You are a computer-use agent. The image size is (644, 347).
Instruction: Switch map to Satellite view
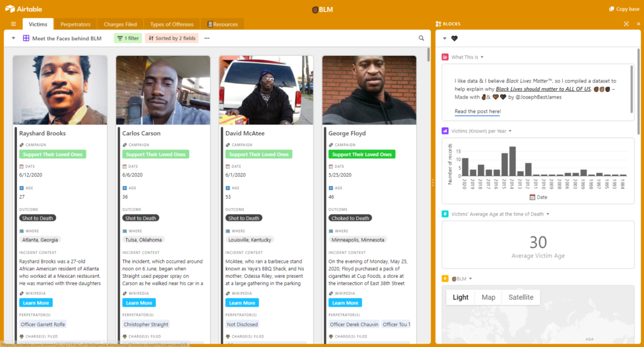point(521,297)
